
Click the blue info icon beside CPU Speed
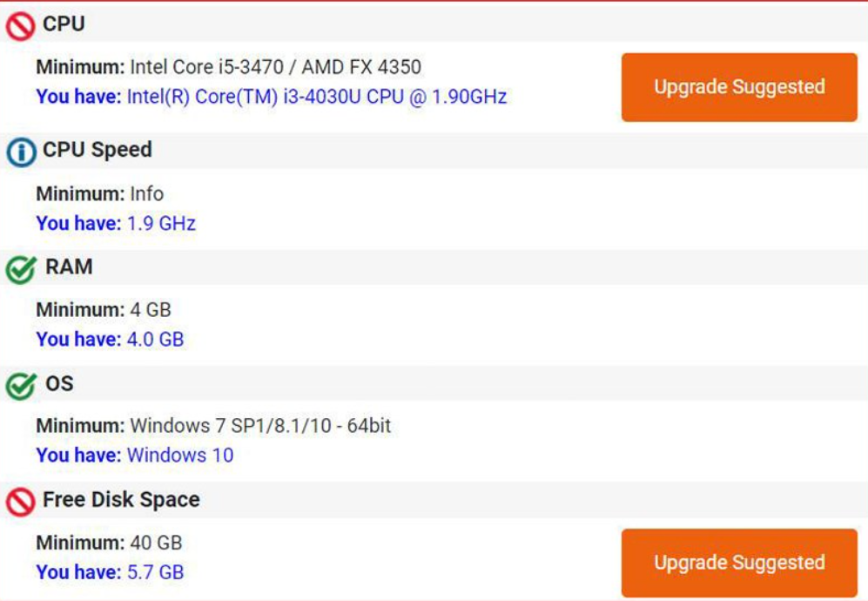tap(21, 152)
